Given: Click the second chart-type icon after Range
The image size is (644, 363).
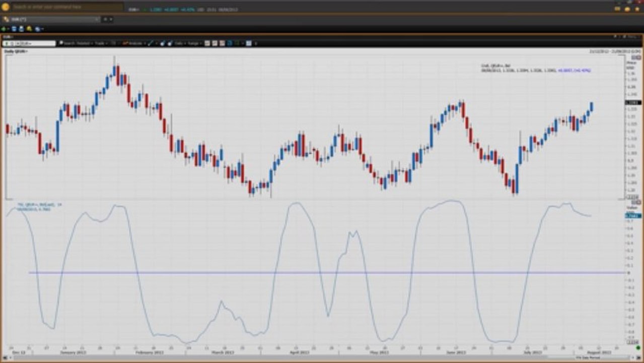Looking at the screenshot, I should pos(214,43).
